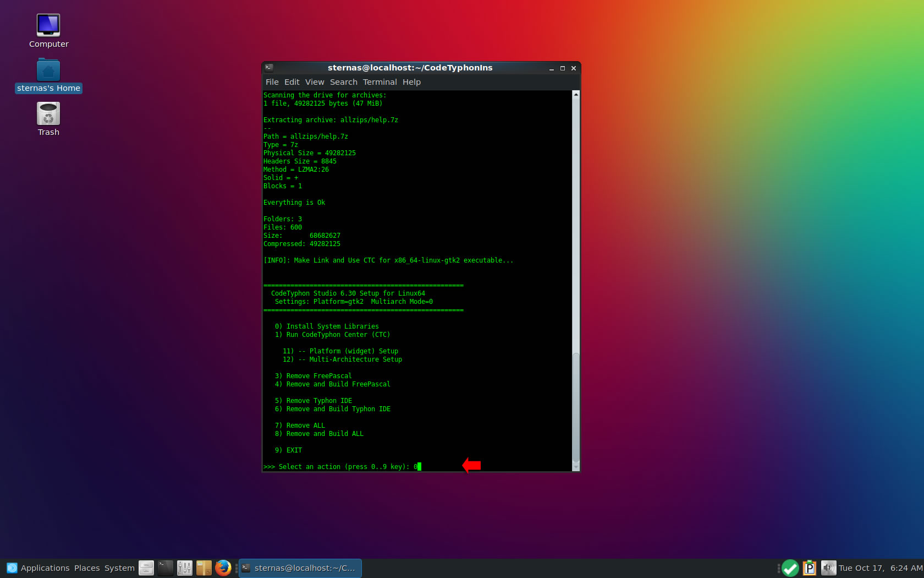The height and width of the screenshot is (578, 924).
Task: Minimize the terminal window
Action: pyautogui.click(x=552, y=68)
